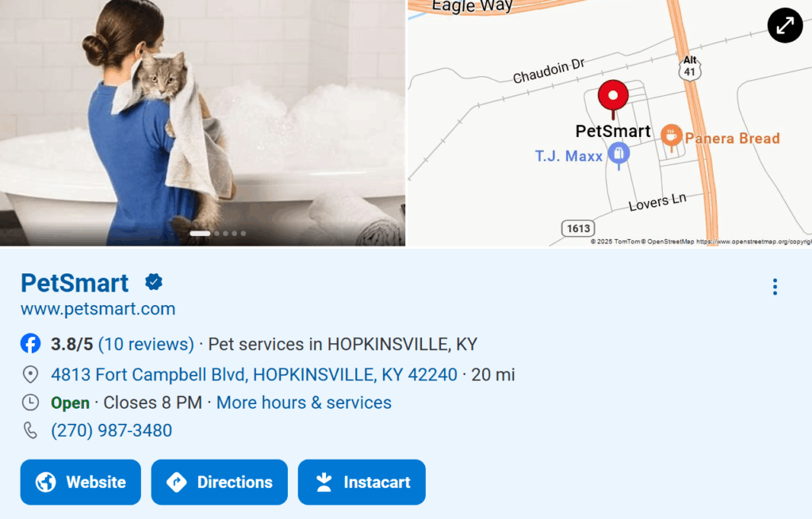Click the Facebook rating icon
812x519 pixels.
[x=31, y=344]
